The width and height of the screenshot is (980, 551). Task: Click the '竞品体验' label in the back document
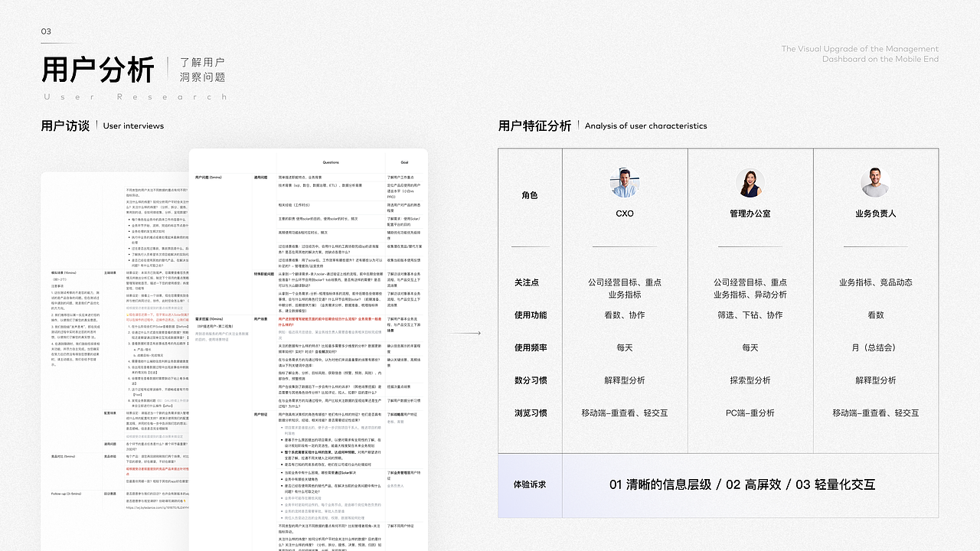pos(110,456)
